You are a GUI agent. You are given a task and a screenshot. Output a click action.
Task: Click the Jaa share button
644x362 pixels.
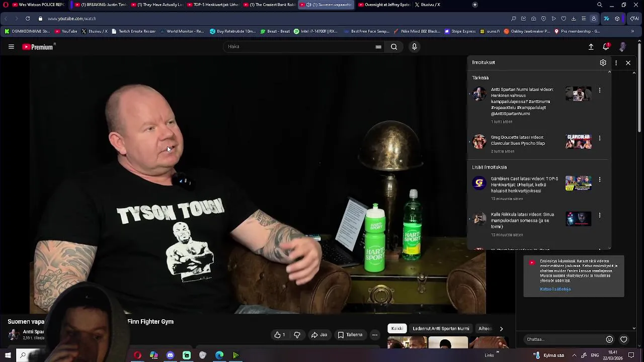(x=319, y=335)
